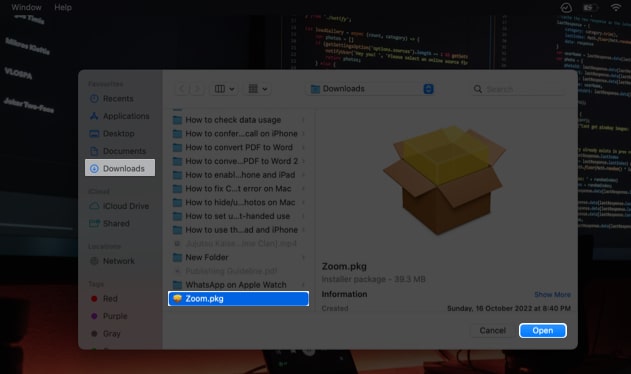This screenshot has width=631, height=374.
Task: Expand 'How to fix C...t error on Mac' chevron
Action: (303, 188)
